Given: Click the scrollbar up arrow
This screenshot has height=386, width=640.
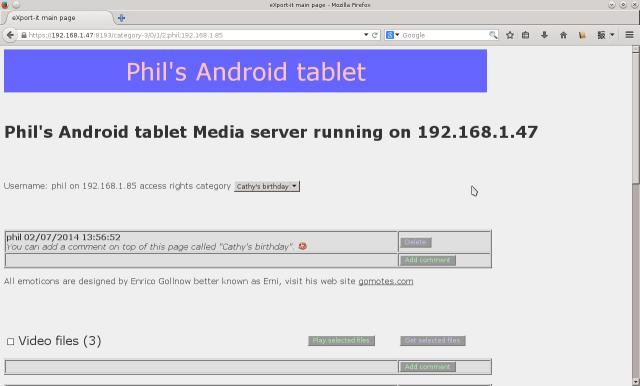Looking at the screenshot, I should coord(636,49).
